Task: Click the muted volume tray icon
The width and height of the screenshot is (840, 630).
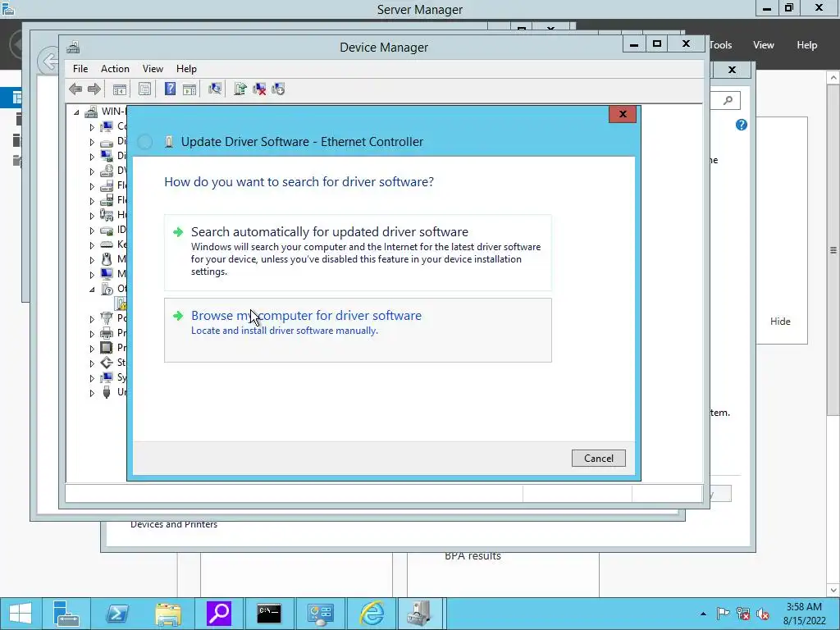Action: pyautogui.click(x=763, y=614)
